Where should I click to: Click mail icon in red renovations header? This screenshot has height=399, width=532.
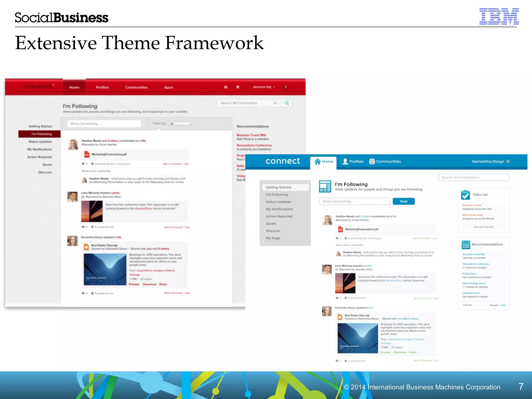pos(226,87)
